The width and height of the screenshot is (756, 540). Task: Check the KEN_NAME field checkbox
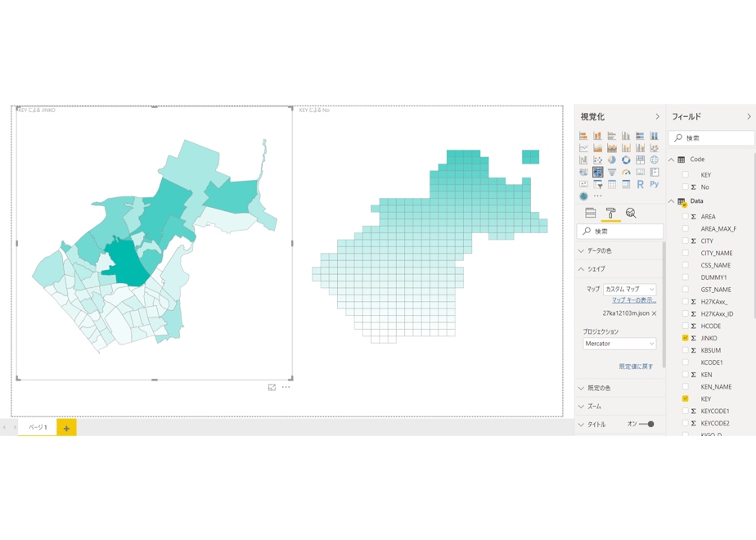[x=685, y=386]
